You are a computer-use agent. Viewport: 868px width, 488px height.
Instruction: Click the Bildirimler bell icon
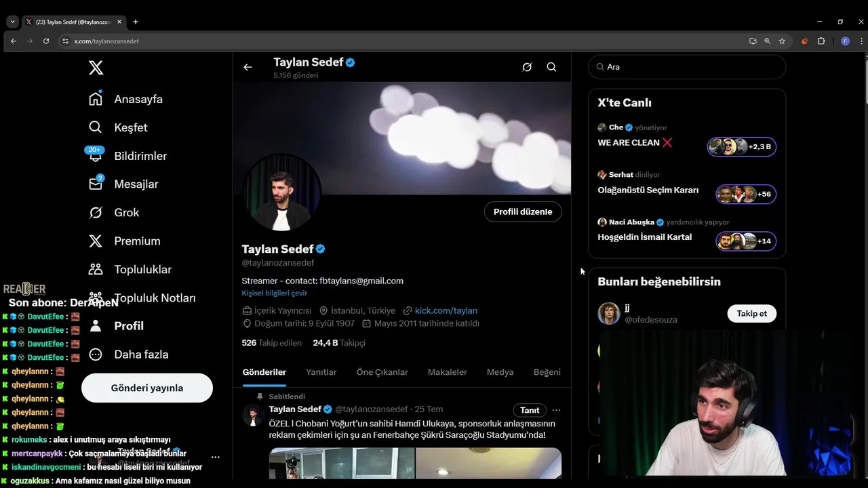[x=96, y=156]
